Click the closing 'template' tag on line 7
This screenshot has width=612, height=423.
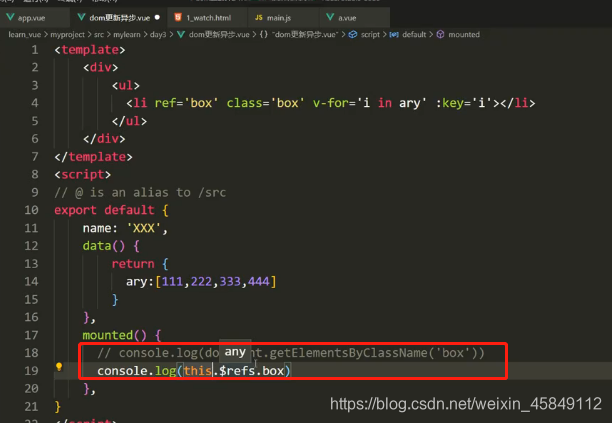tap(93, 157)
